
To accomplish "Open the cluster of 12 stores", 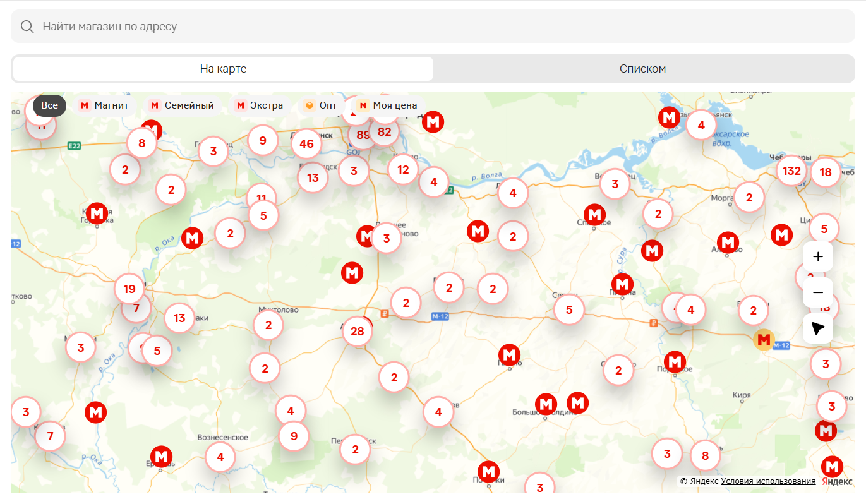I will click(x=403, y=169).
